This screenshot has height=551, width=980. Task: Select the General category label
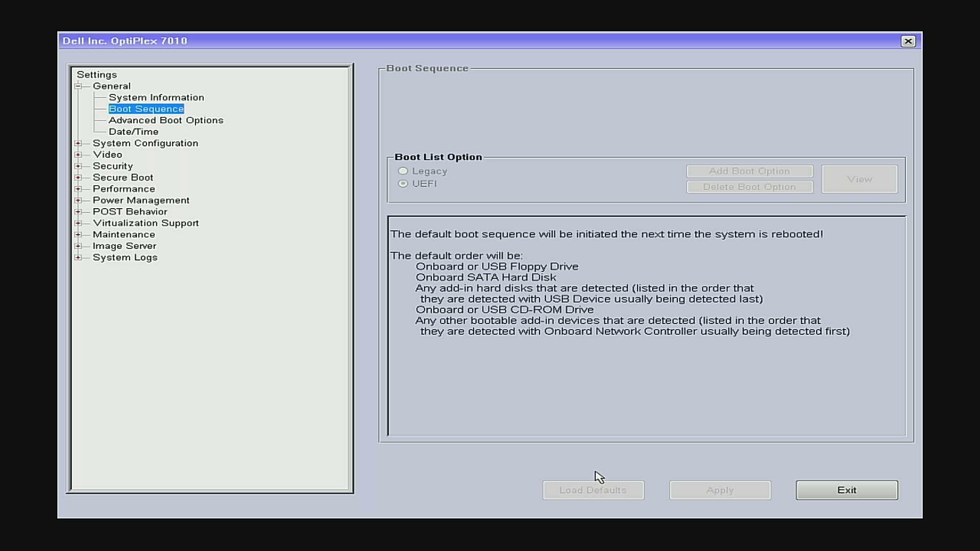[x=111, y=86]
